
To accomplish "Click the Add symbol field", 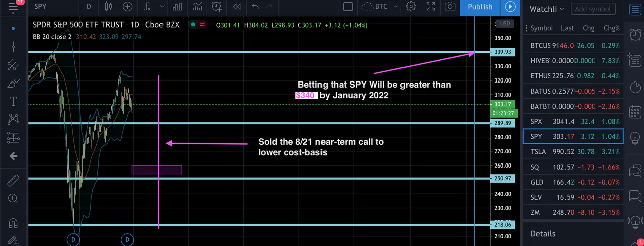I will 593,9.
